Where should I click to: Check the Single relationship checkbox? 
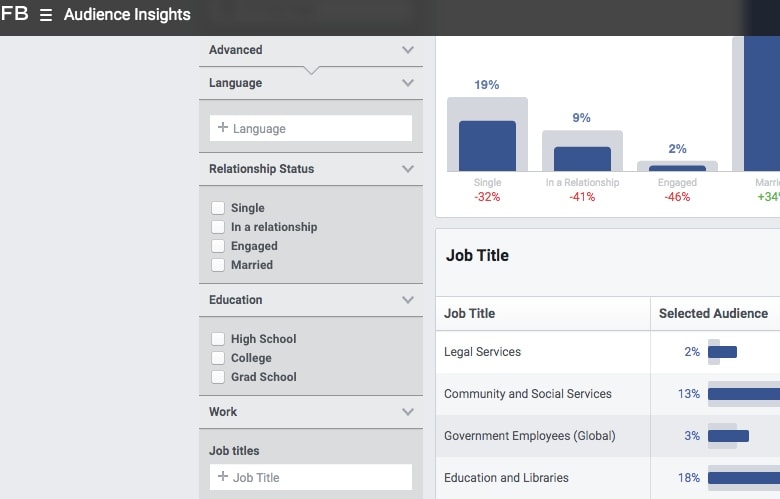pyautogui.click(x=218, y=208)
